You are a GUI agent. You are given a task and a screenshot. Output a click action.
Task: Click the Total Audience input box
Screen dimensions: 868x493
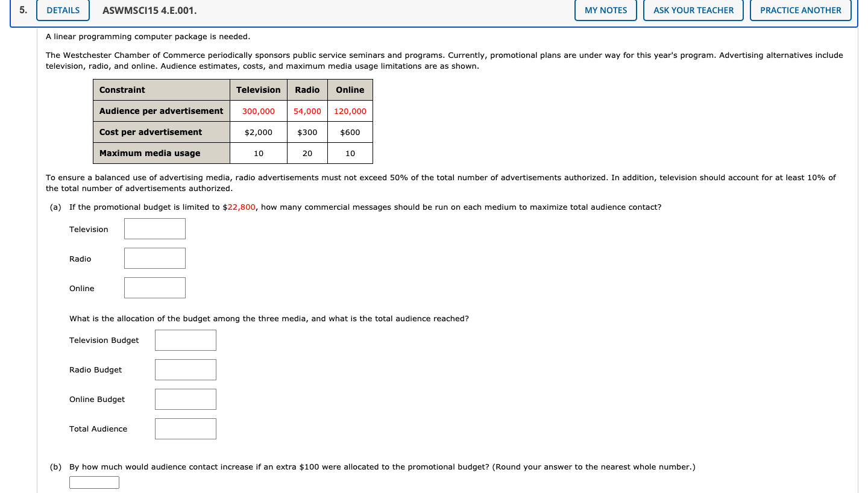pos(185,429)
